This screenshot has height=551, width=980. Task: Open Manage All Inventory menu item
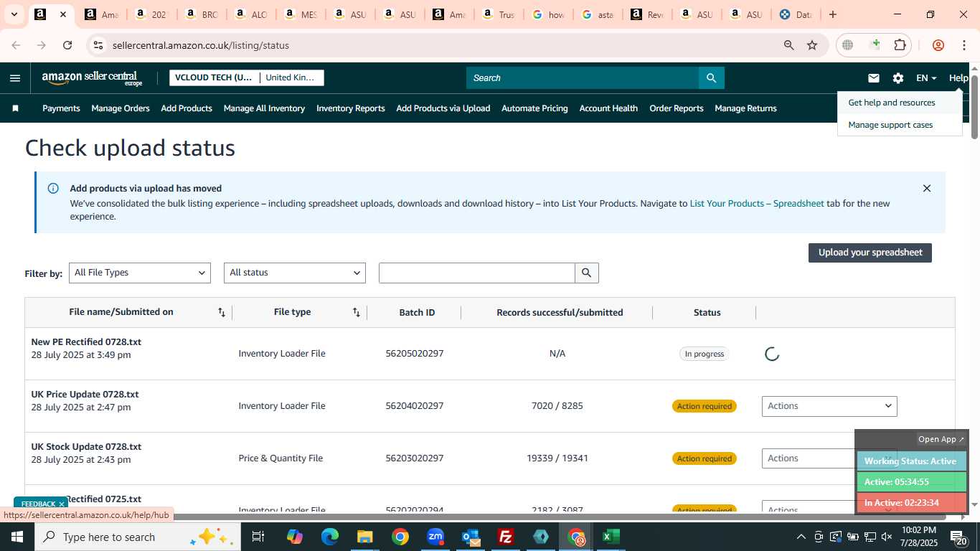pos(264,108)
